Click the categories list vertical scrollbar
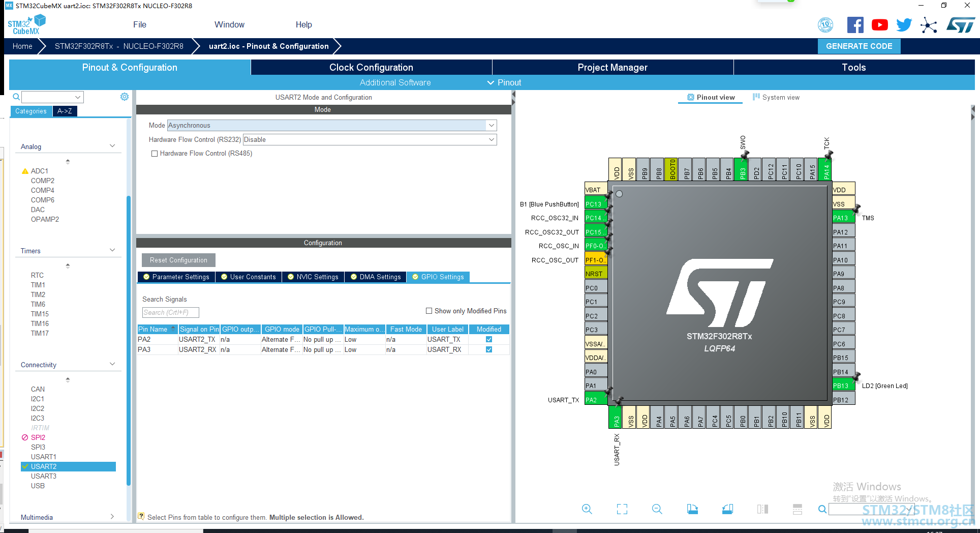 [129, 340]
